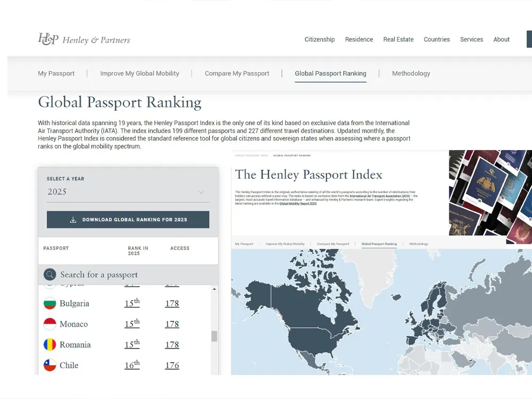Click Romania's 178 access score
The height and width of the screenshot is (399, 532).
(x=172, y=345)
